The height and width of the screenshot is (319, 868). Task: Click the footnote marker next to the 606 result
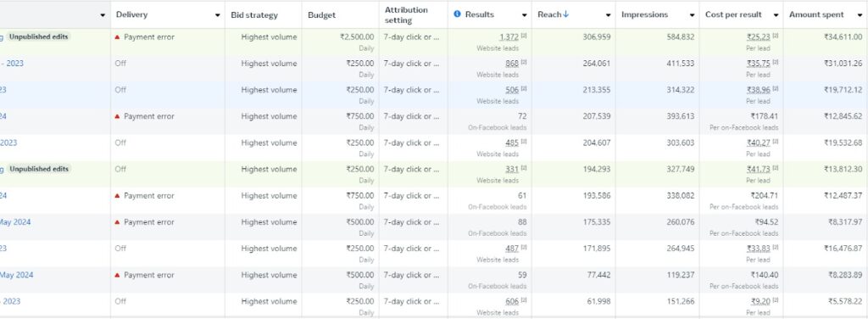point(524,300)
